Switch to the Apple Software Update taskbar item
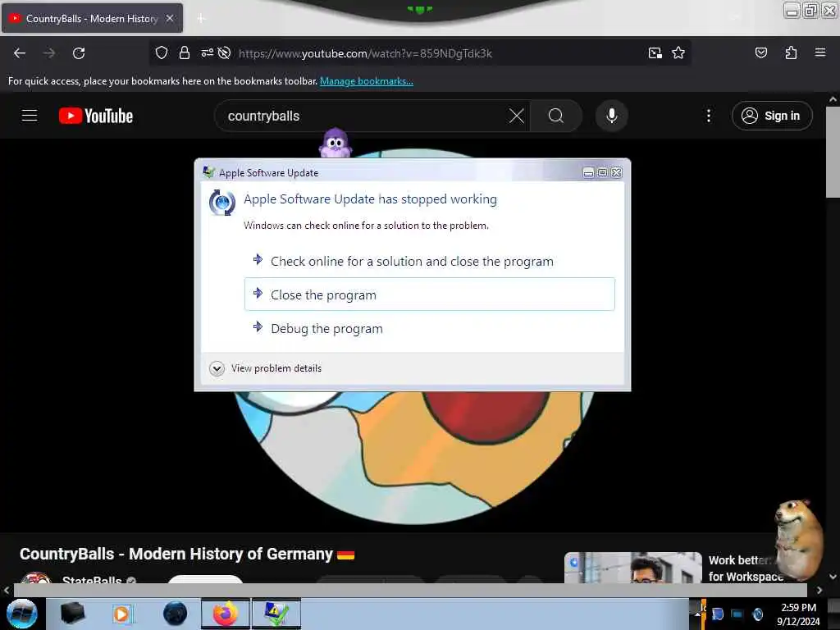The image size is (840, 630). click(x=276, y=614)
